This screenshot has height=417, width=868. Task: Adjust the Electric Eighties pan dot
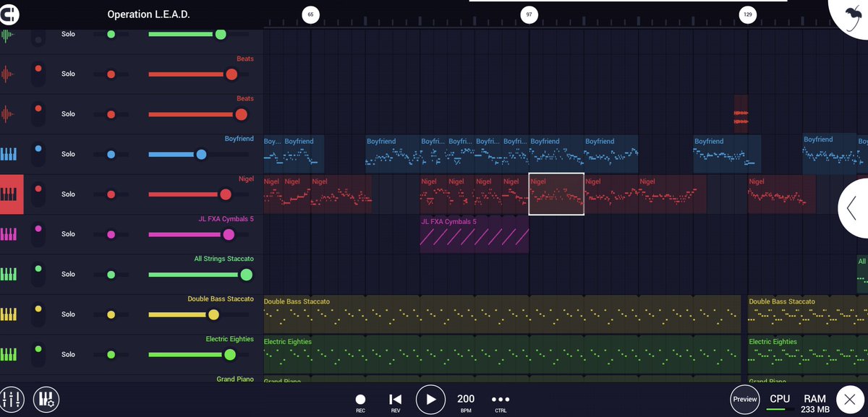coord(111,355)
